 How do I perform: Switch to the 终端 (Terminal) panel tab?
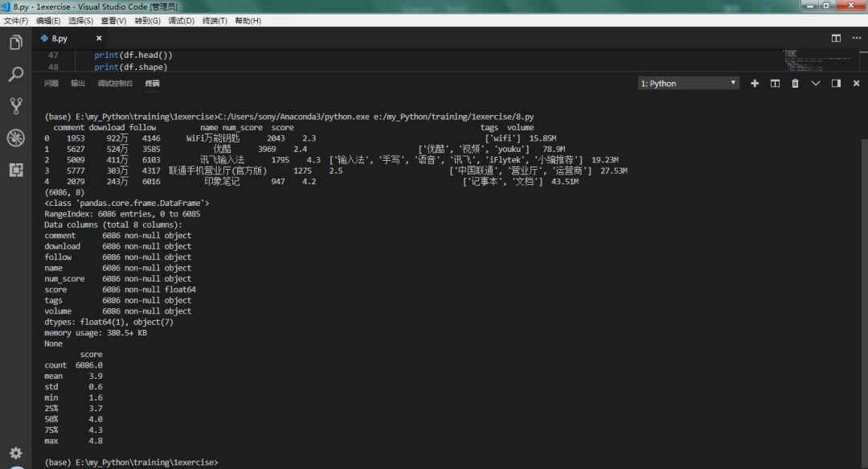click(152, 83)
